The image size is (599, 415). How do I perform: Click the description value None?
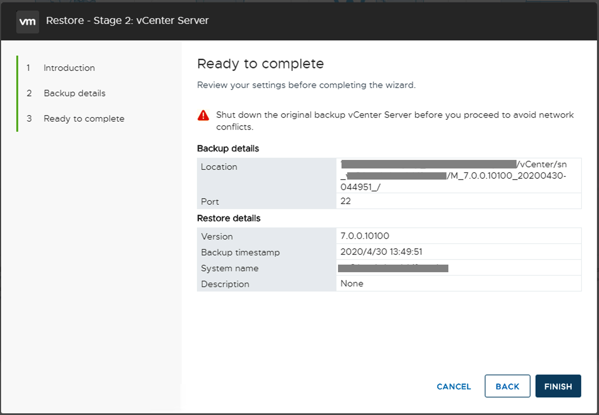[352, 284]
